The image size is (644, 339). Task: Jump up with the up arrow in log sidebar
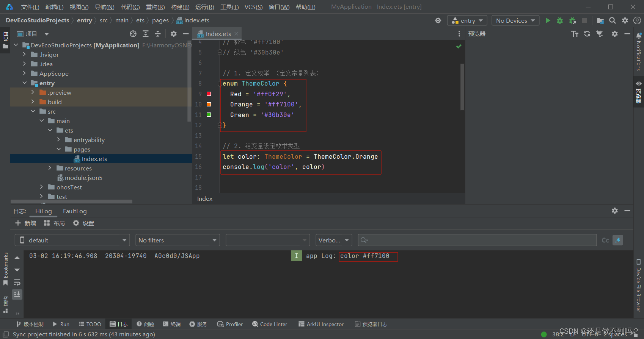[x=17, y=258]
